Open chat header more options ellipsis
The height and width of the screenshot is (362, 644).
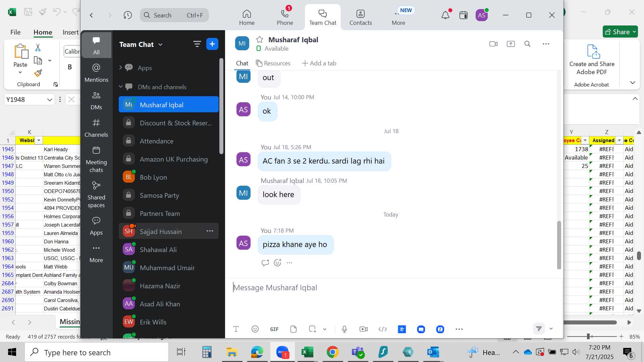click(546, 44)
